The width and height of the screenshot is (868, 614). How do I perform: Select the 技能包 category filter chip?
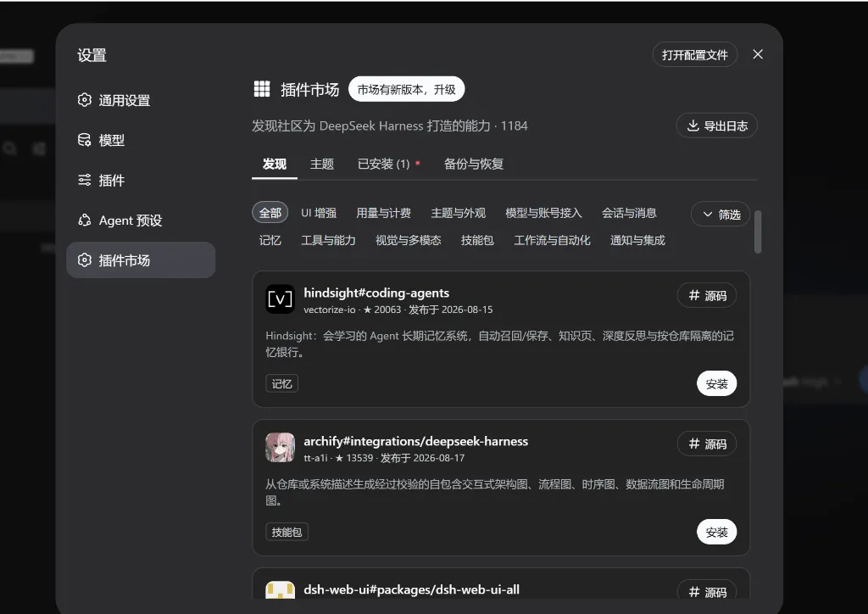coord(477,240)
